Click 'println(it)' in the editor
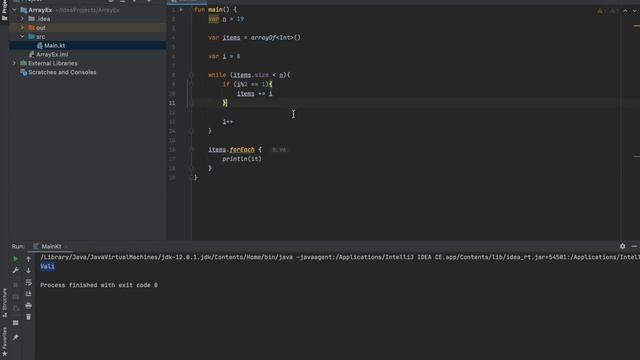Screen dimensions: 640x360 coord(242,159)
